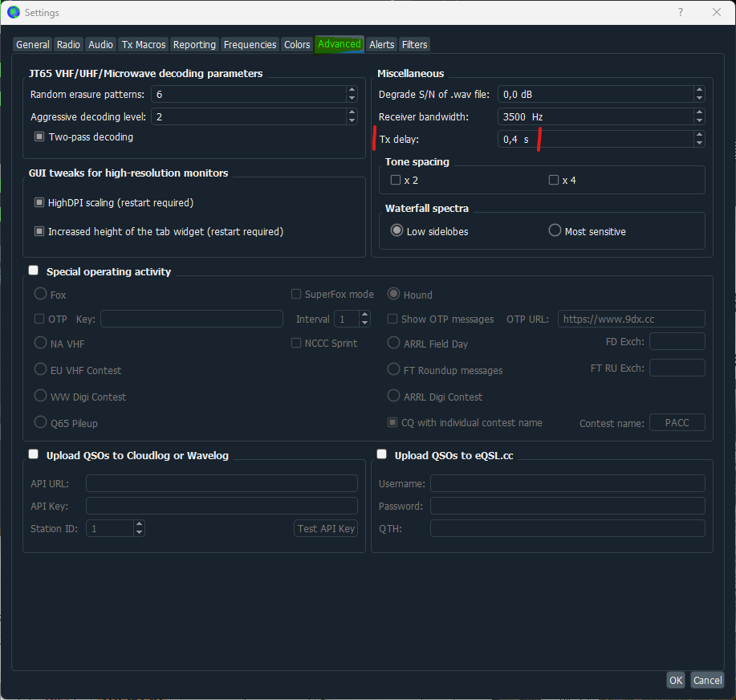Click the OK button
This screenshot has height=700, width=736.
pyautogui.click(x=676, y=680)
